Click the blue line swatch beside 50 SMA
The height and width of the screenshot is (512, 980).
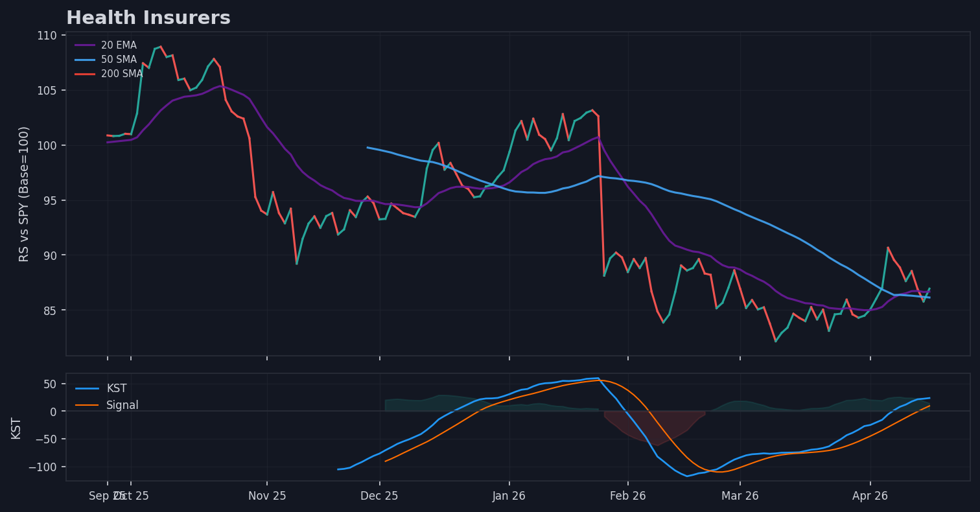(x=85, y=60)
